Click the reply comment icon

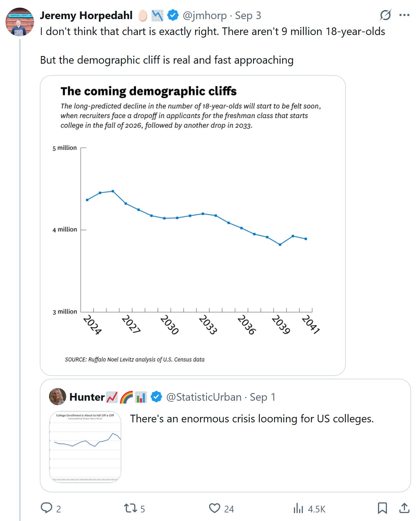tap(46, 508)
